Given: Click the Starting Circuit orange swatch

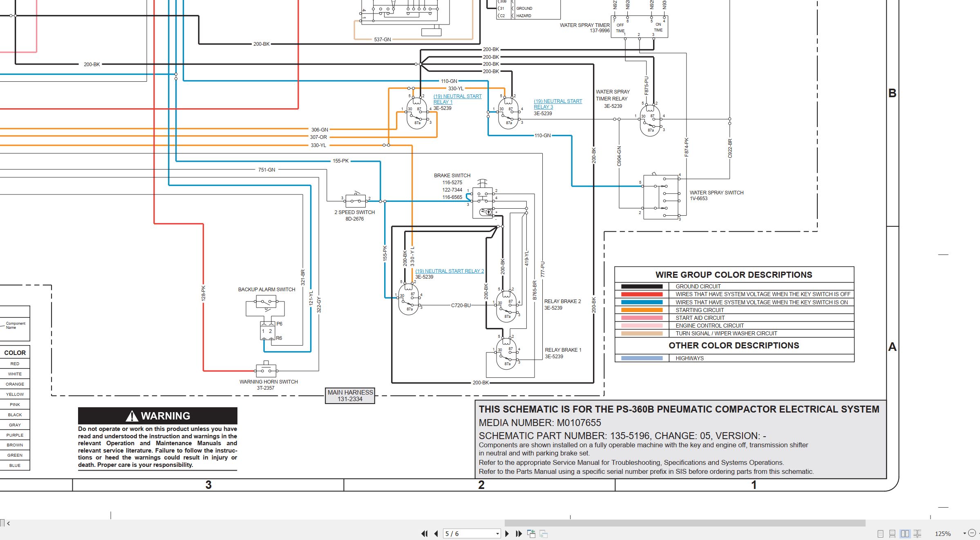Looking at the screenshot, I should click(x=642, y=310).
